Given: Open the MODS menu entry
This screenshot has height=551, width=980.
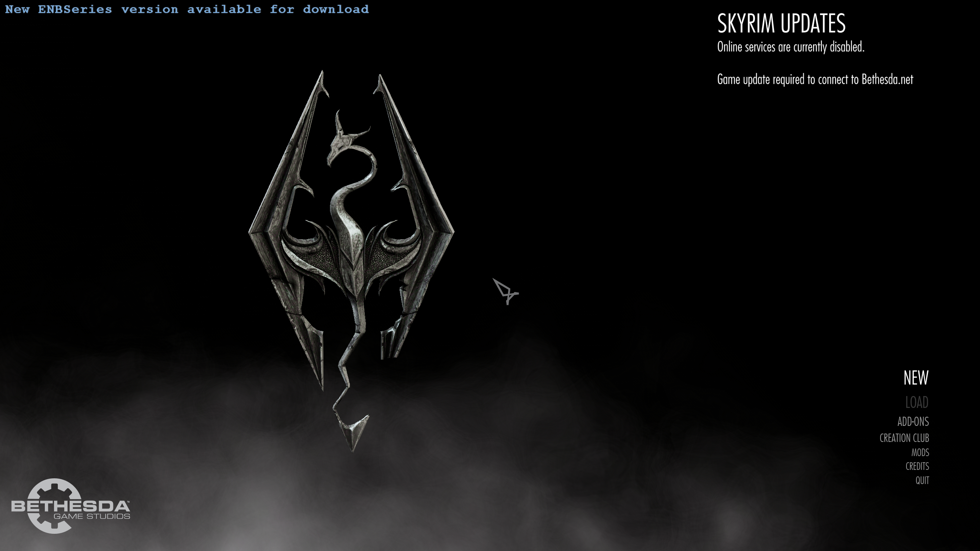Looking at the screenshot, I should tap(920, 453).
